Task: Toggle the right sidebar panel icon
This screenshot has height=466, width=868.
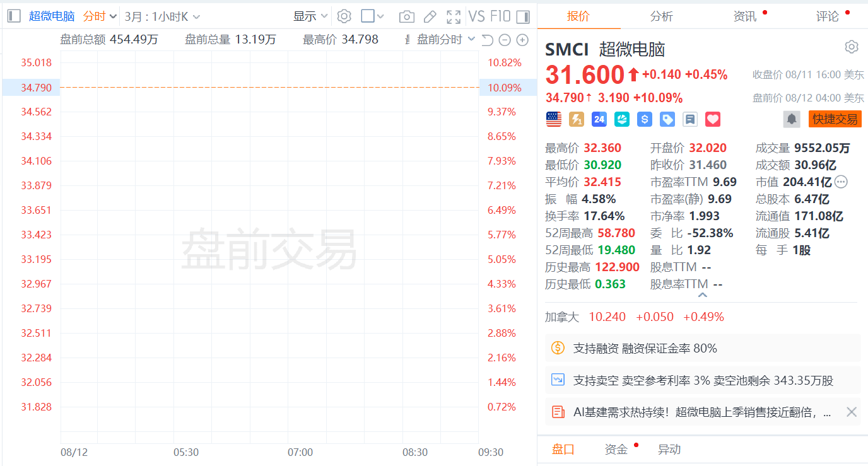Action: (523, 16)
